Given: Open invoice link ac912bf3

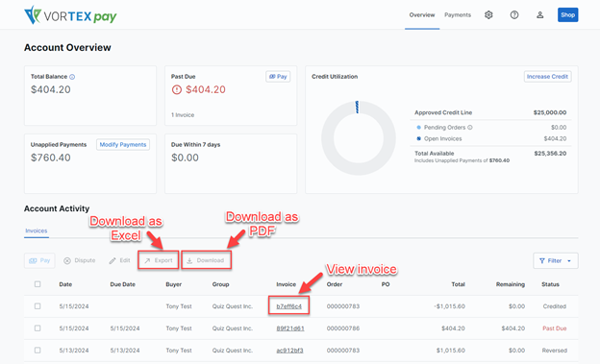Looking at the screenshot, I should pos(289,351).
